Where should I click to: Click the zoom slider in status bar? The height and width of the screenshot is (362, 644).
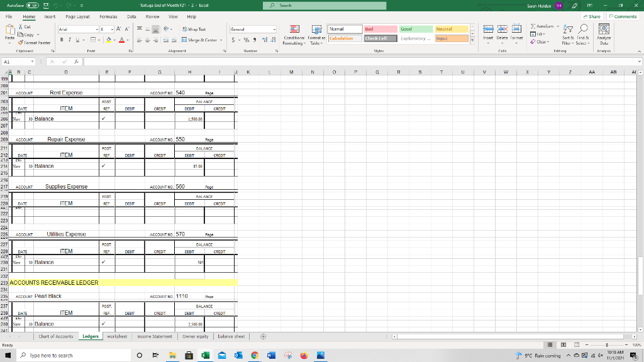pos(607,345)
